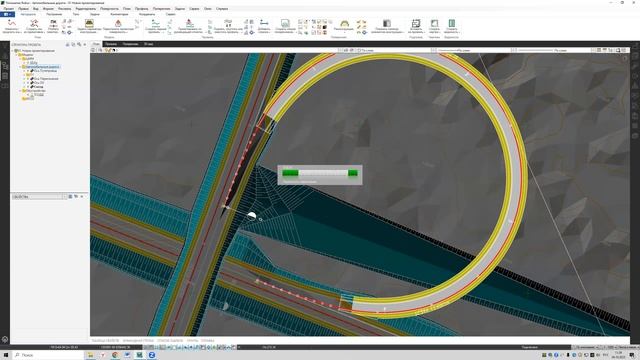Image resolution: width=640 pixels, height=360 pixels.
Task: Switch to the Профиль view tab
Action: pyautogui.click(x=111, y=44)
